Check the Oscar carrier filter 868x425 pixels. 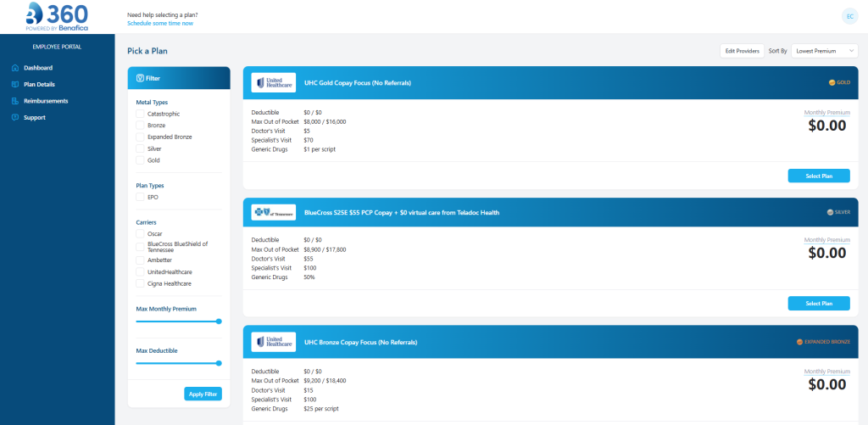pos(140,234)
